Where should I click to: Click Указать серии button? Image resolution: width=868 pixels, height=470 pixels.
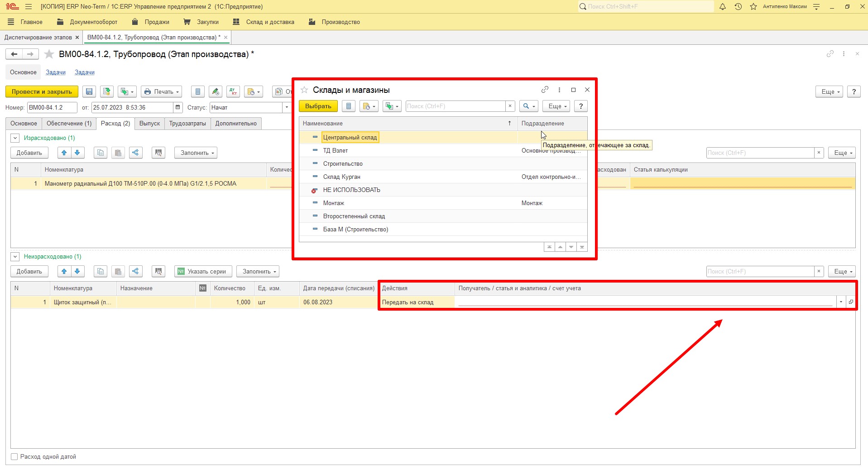coord(203,271)
